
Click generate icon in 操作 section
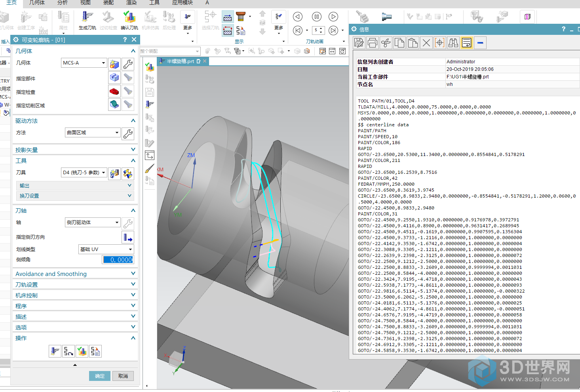click(55, 351)
